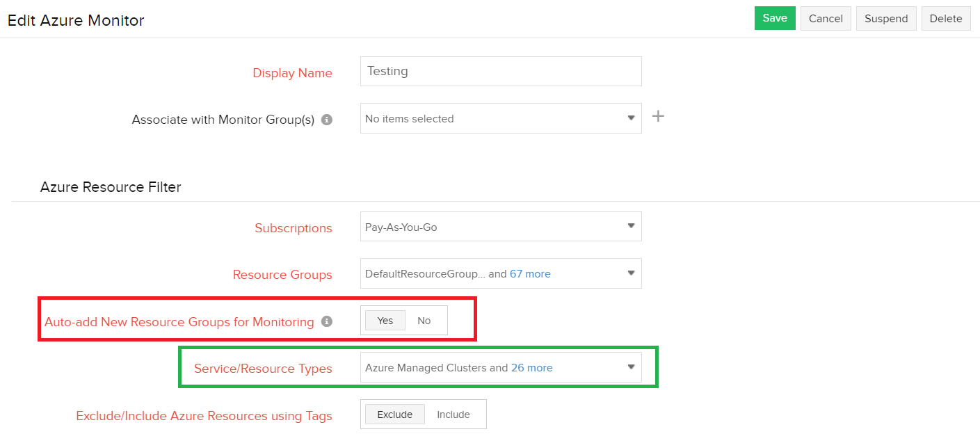Click the '26 more' service types link
Image resolution: width=980 pixels, height=434 pixels.
tap(531, 368)
